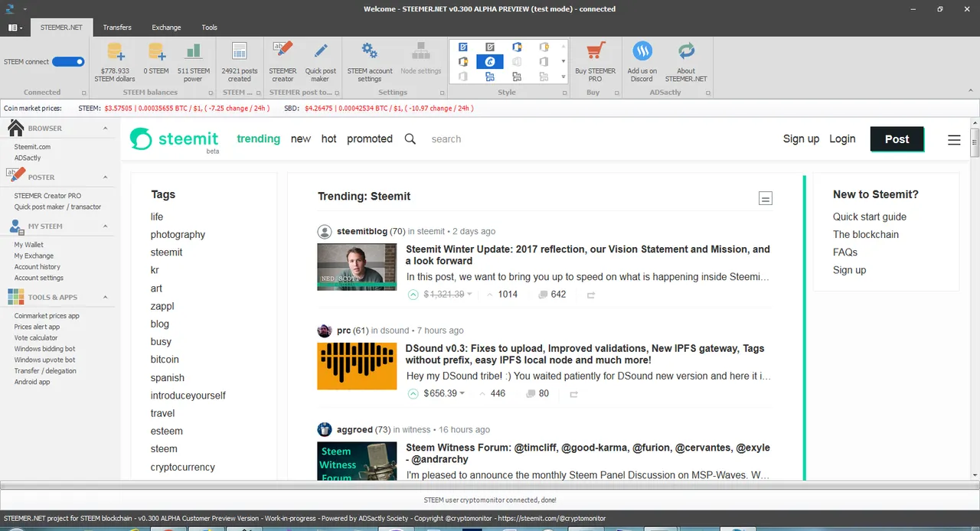Open My Wallet in the sidebar
980x531 pixels.
click(x=29, y=245)
